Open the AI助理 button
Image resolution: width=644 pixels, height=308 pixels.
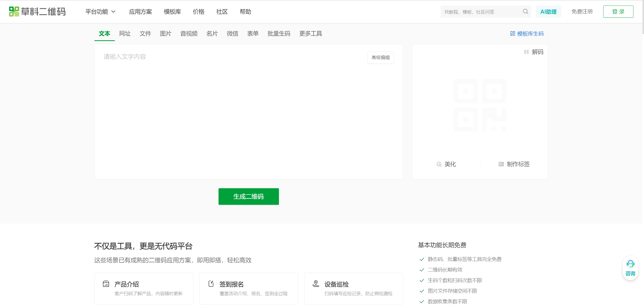pos(548,12)
